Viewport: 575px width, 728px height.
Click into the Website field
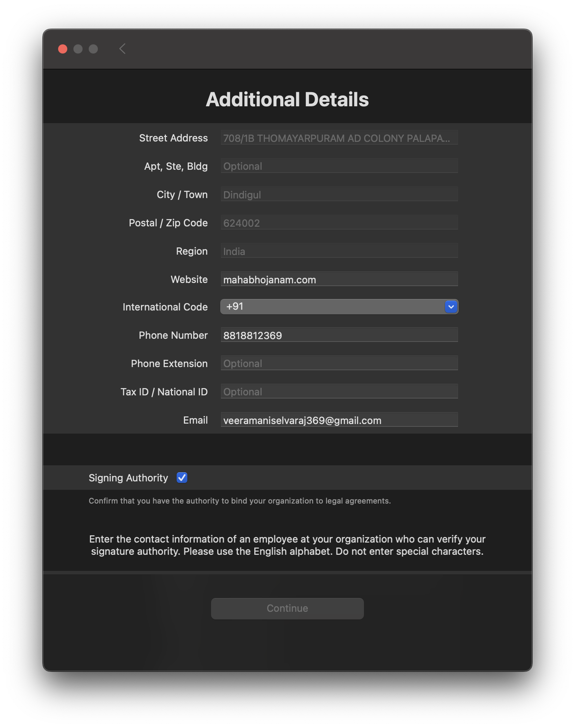[339, 279]
